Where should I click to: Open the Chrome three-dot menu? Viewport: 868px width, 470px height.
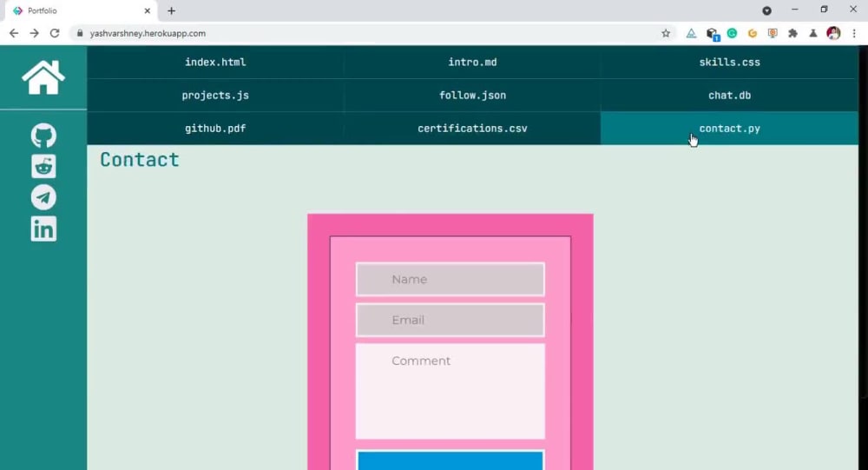pyautogui.click(x=854, y=33)
